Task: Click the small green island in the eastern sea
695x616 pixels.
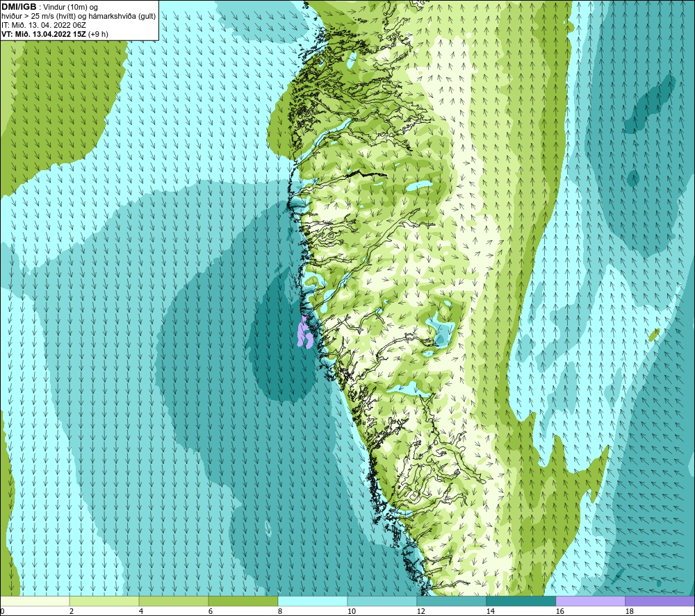Action: [654, 334]
